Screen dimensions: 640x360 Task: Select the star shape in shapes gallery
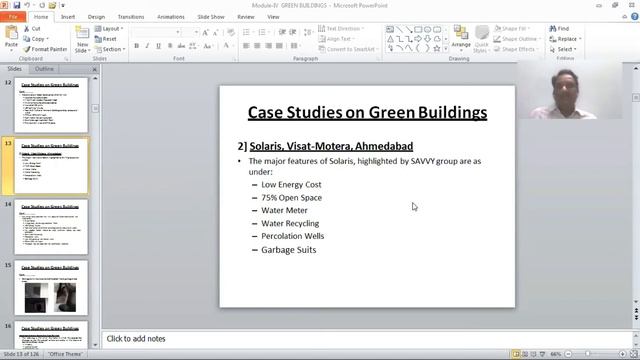[437, 49]
